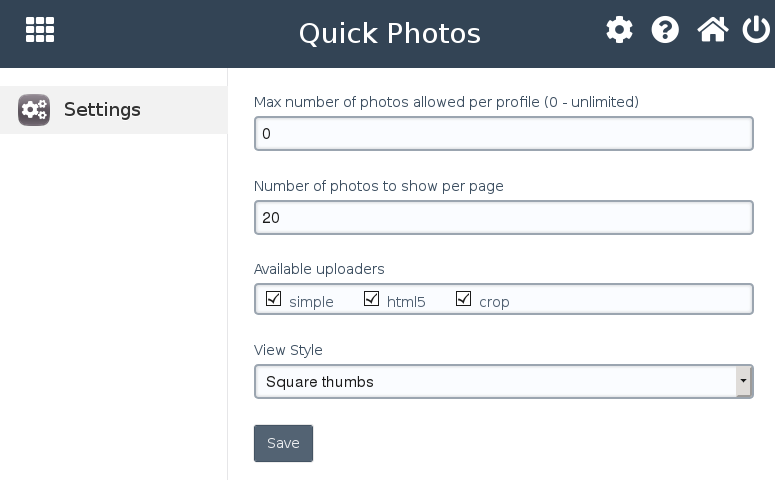Toggle the html5 uploader checkbox
Screen dimensions: 775x480
pyautogui.click(x=372, y=298)
